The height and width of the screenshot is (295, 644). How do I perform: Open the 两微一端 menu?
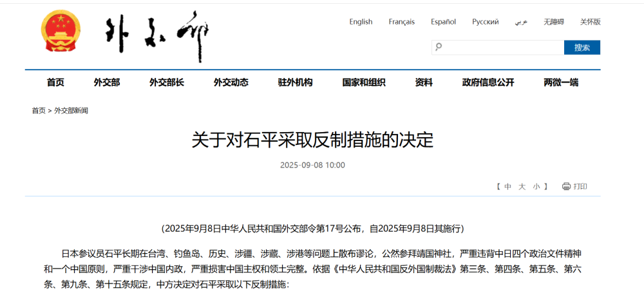[x=561, y=82]
